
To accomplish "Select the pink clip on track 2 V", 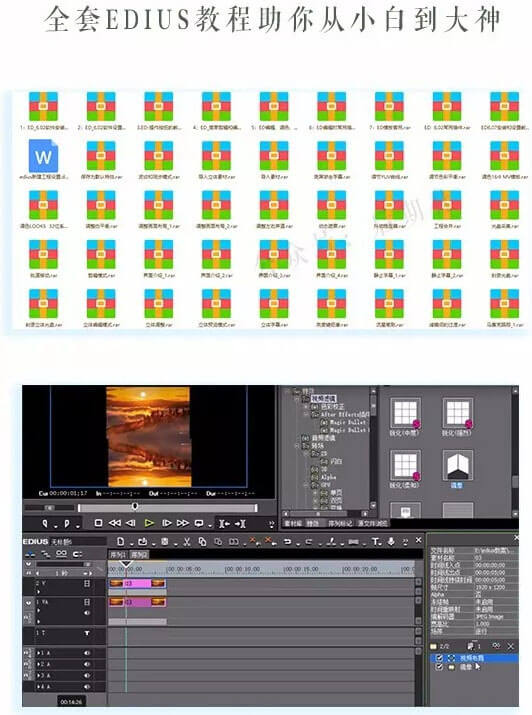I will (138, 583).
